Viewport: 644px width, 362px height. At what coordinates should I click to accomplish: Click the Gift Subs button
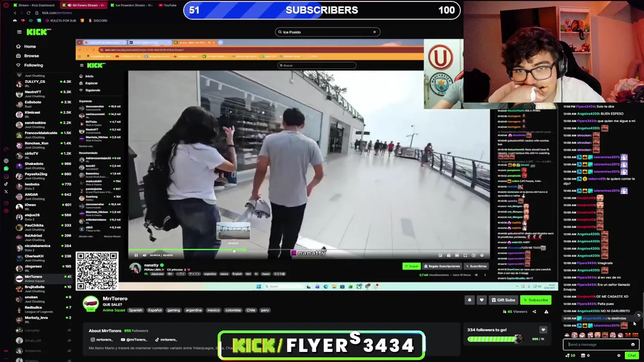tap(503, 300)
